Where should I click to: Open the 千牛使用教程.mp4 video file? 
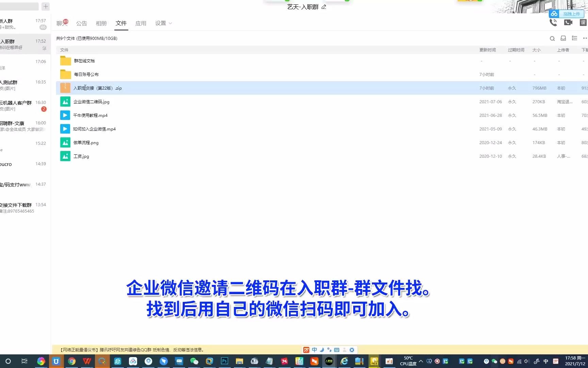pyautogui.click(x=90, y=115)
